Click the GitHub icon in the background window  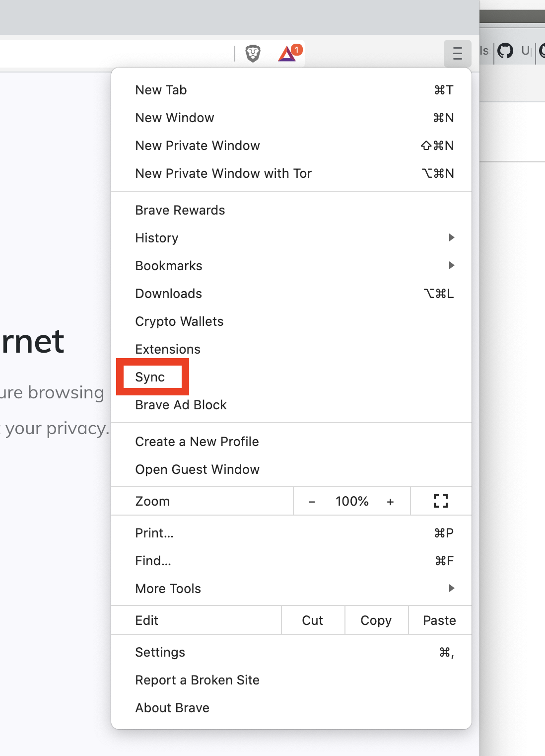506,51
